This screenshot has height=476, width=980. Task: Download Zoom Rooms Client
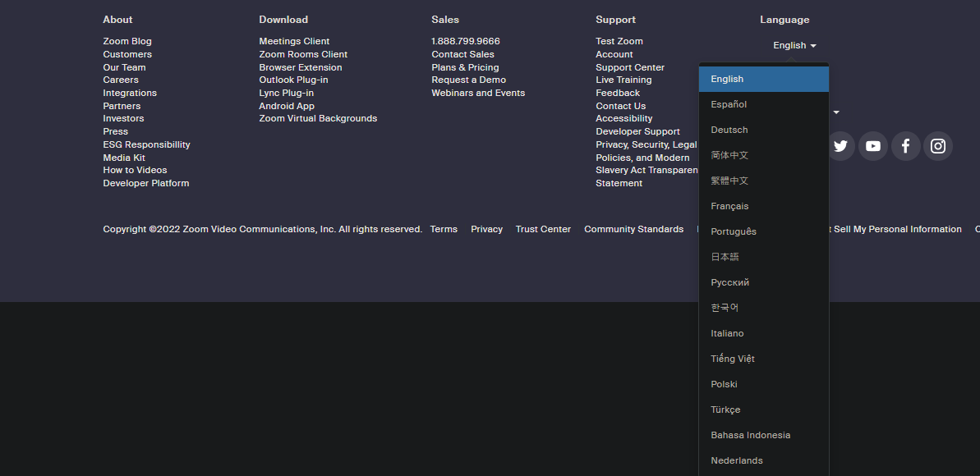303,54
